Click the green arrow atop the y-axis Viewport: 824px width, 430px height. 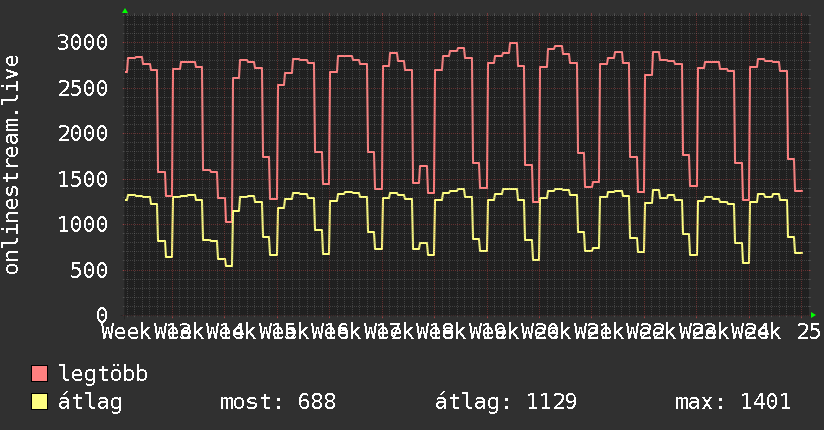[x=125, y=11]
